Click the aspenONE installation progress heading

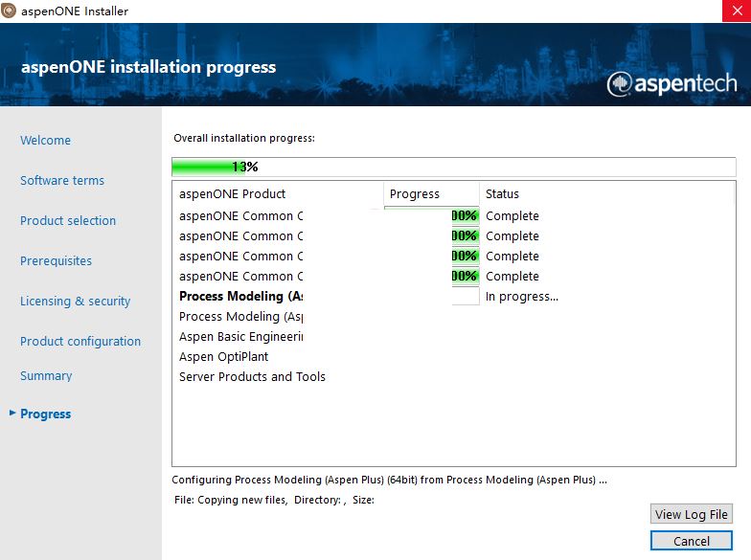click(x=148, y=67)
